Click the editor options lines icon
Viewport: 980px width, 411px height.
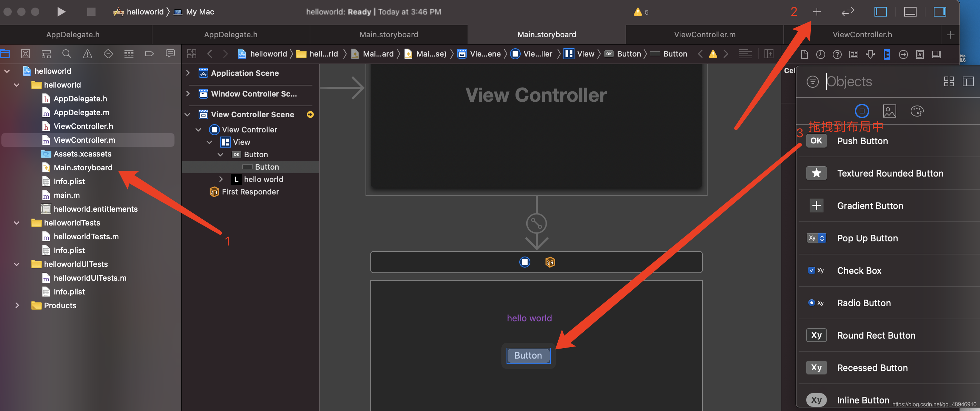745,54
